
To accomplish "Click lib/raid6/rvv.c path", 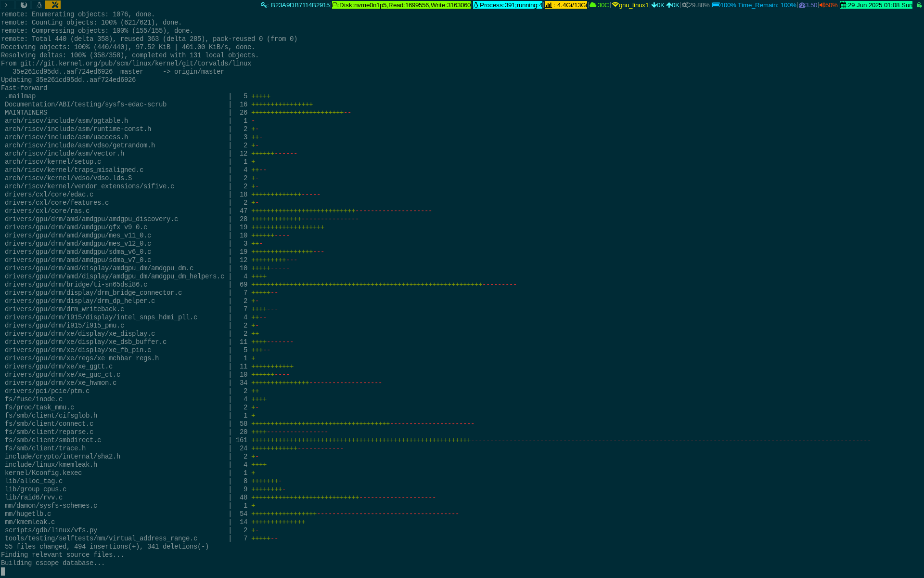I will pyautogui.click(x=34, y=498).
